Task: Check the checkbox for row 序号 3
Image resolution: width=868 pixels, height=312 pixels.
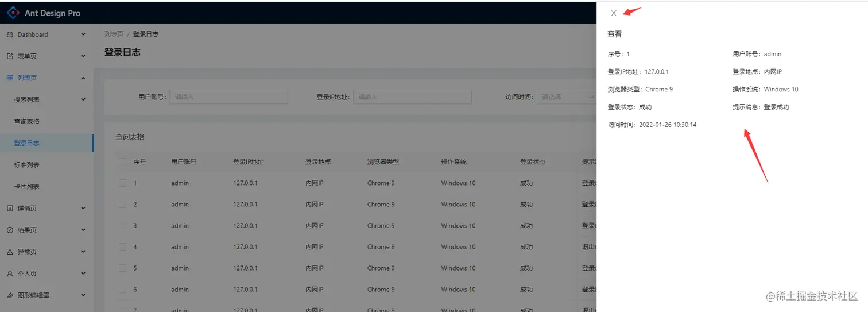Action: pos(122,225)
